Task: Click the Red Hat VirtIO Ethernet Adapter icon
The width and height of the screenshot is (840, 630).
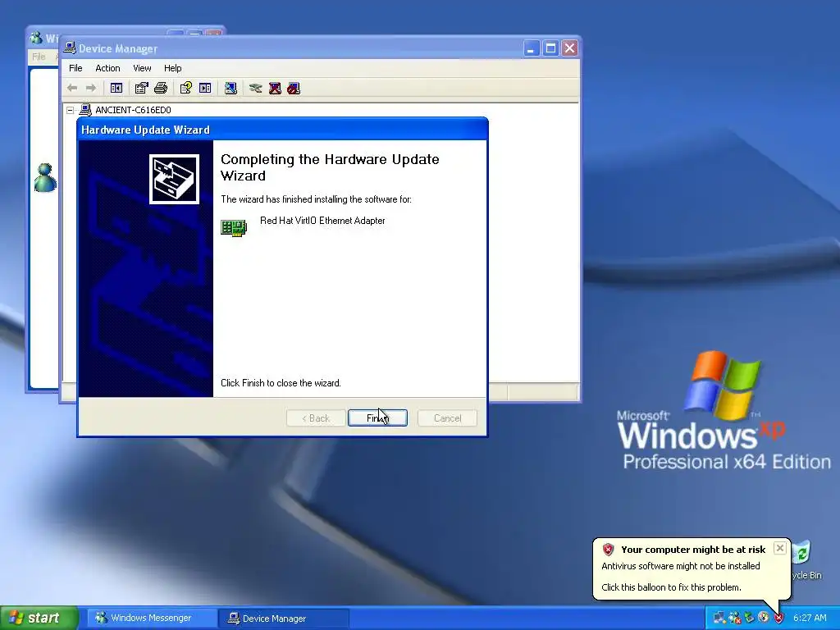Action: (234, 227)
